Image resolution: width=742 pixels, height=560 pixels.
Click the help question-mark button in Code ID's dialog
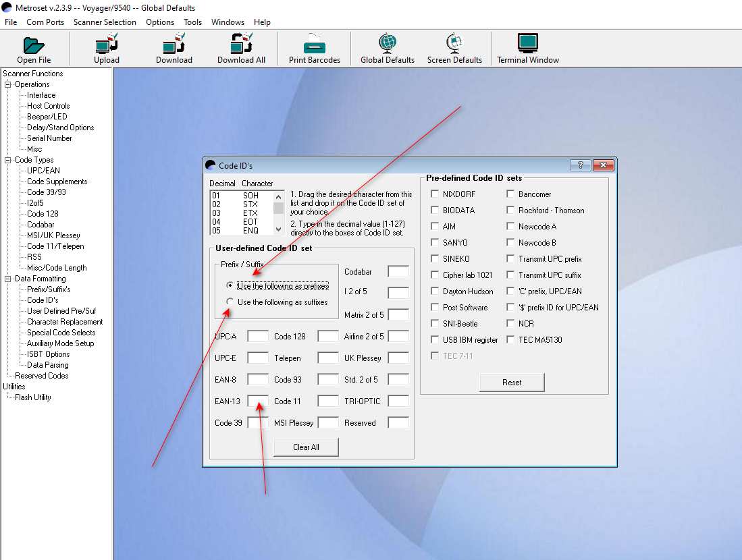tap(581, 165)
